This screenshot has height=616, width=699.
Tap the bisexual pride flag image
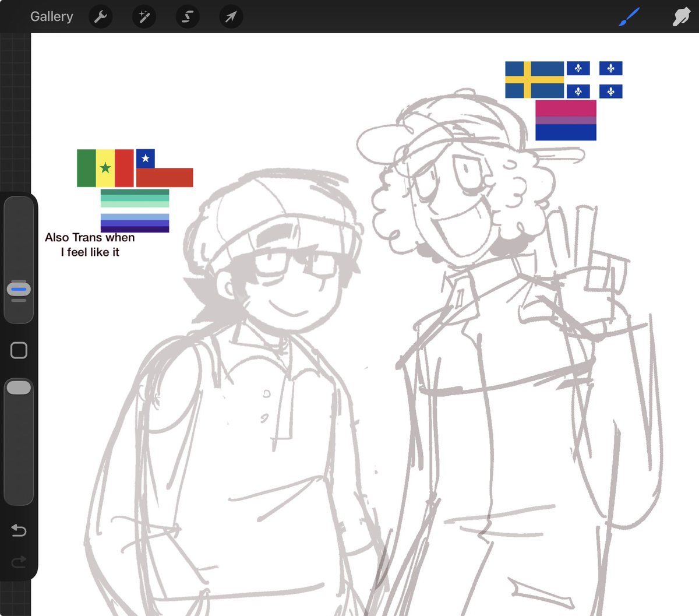click(566, 120)
